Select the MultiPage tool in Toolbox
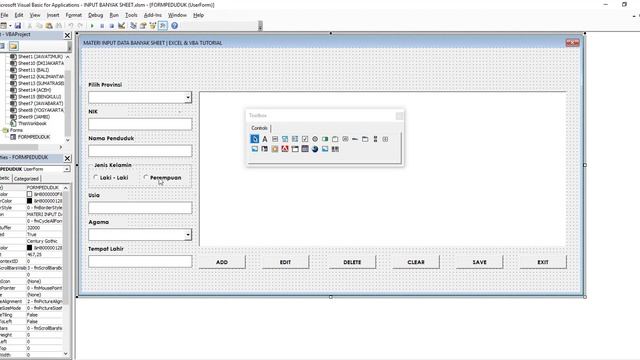Screen dimensions: 640x360 (x=365, y=139)
